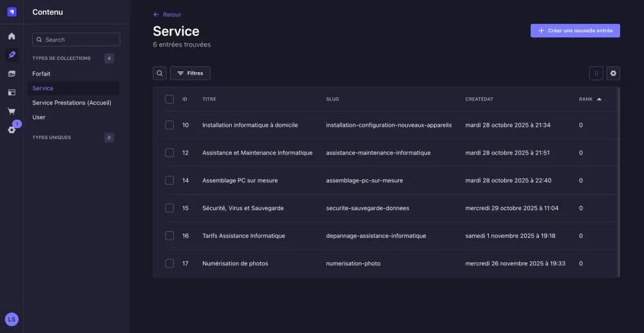
Task: Open table view settings gear icon
Action: click(613, 73)
